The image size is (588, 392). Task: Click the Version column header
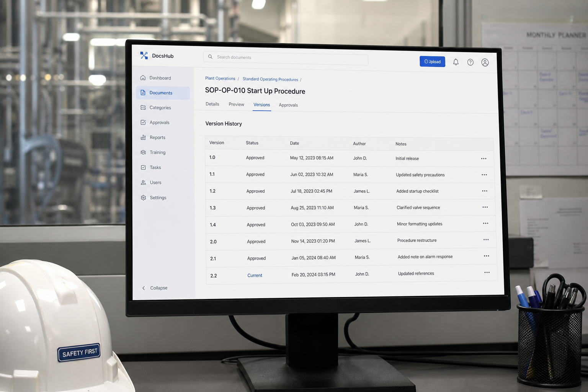(217, 142)
